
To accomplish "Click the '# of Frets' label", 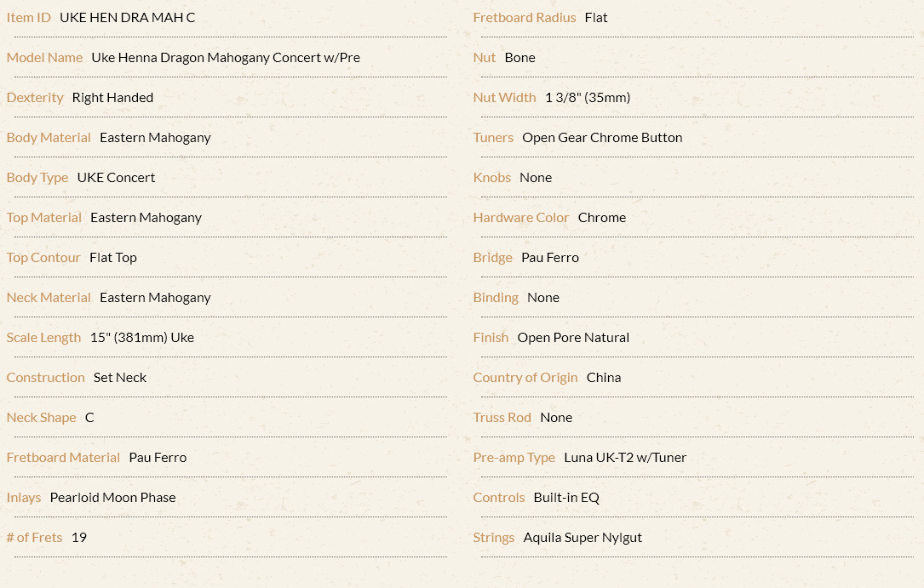I will click(34, 538).
